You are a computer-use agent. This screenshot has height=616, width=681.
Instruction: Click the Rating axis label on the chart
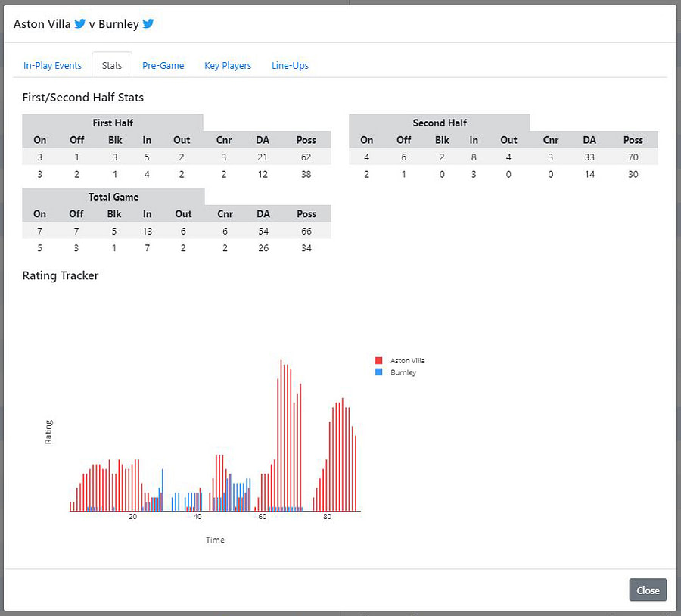pos(50,430)
